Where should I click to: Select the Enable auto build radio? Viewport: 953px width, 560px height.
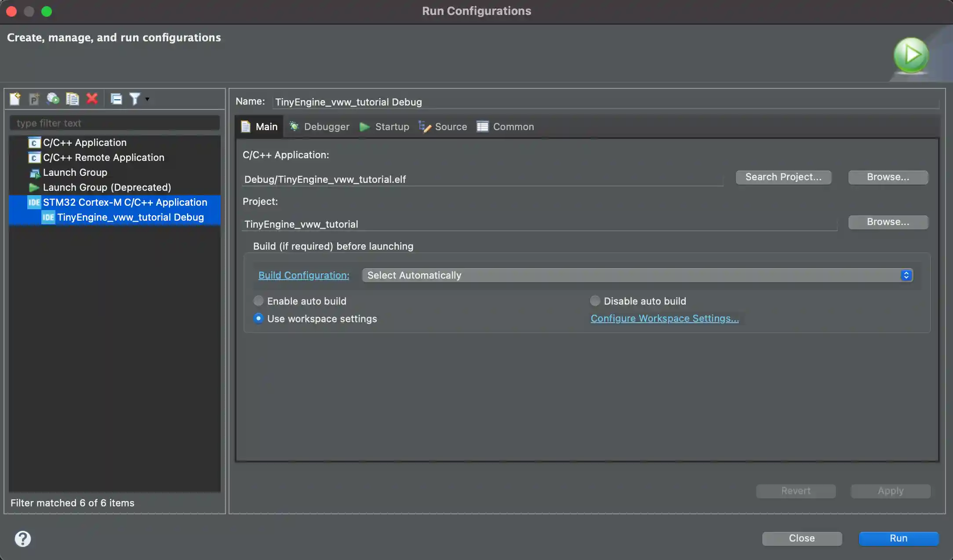tap(258, 301)
